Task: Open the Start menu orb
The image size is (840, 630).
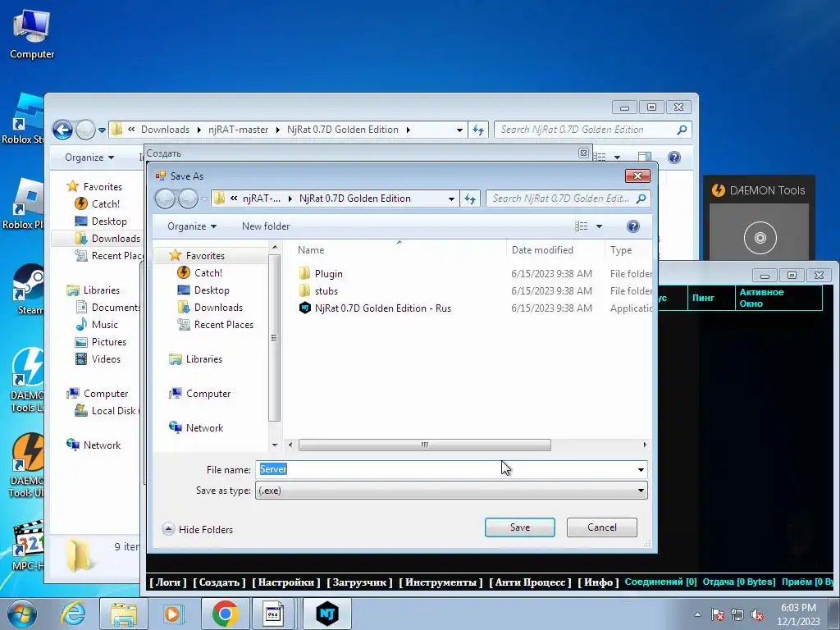Action: pyautogui.click(x=22, y=614)
